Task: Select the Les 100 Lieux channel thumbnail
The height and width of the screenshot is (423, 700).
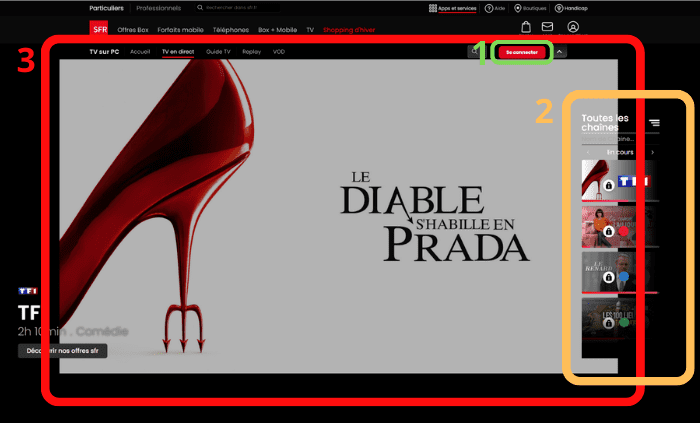Action: click(620, 319)
